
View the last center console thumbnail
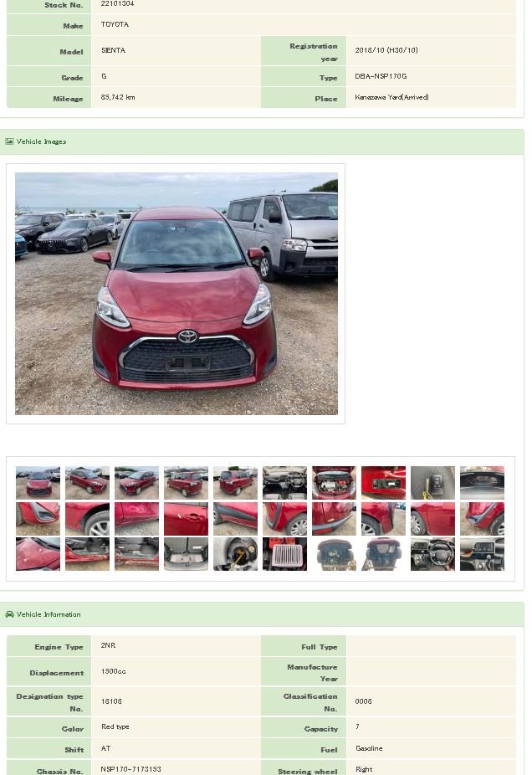coord(482,554)
